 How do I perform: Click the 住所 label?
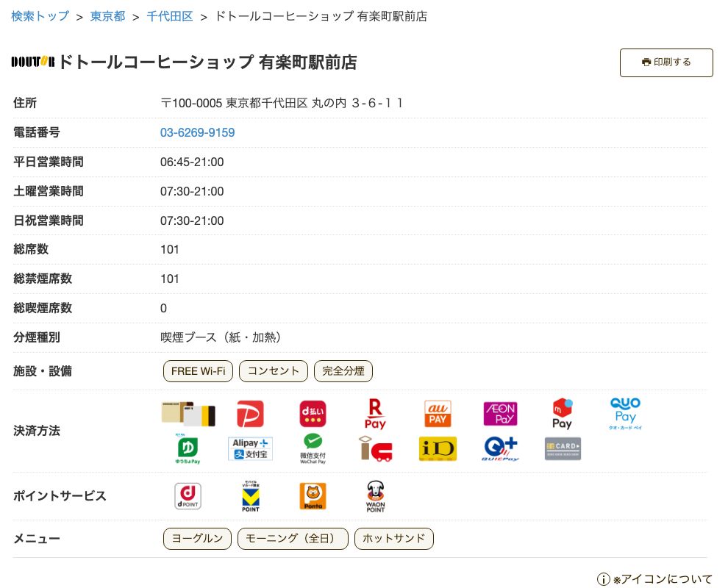(25, 103)
